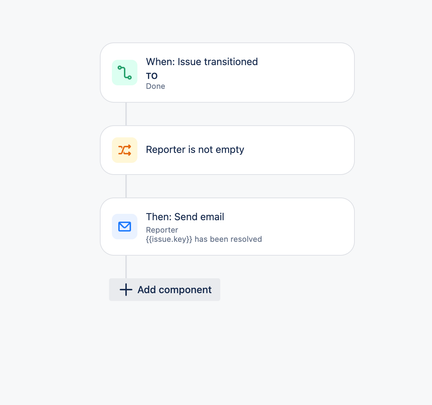This screenshot has height=405, width=432.
Task: Click the 'Done' status under TO
Action: [155, 86]
